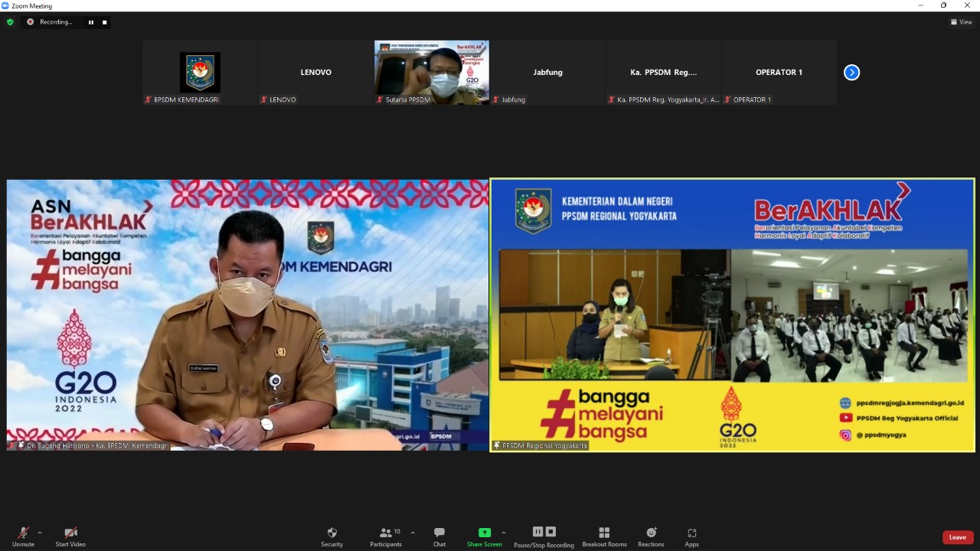Viewport: 980px width, 551px height.
Task: Pause recording in bottom toolbar
Action: tap(537, 532)
